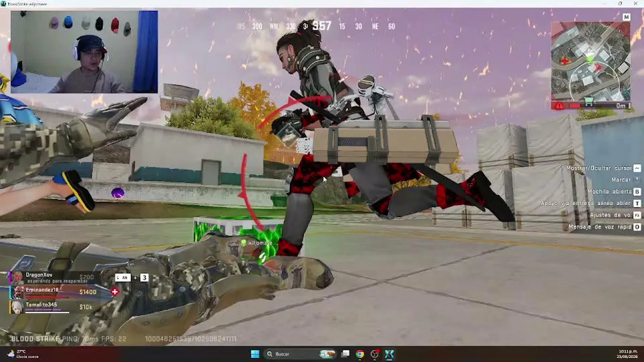Click the BloodStrike window title text

pos(28,4)
